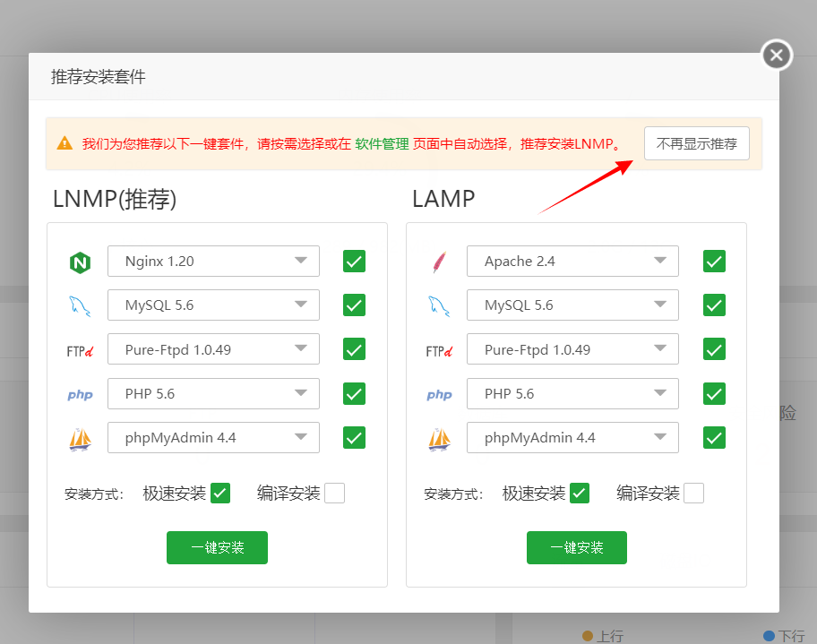Click the MySQL dolphin icon in LAMP

pos(439,305)
